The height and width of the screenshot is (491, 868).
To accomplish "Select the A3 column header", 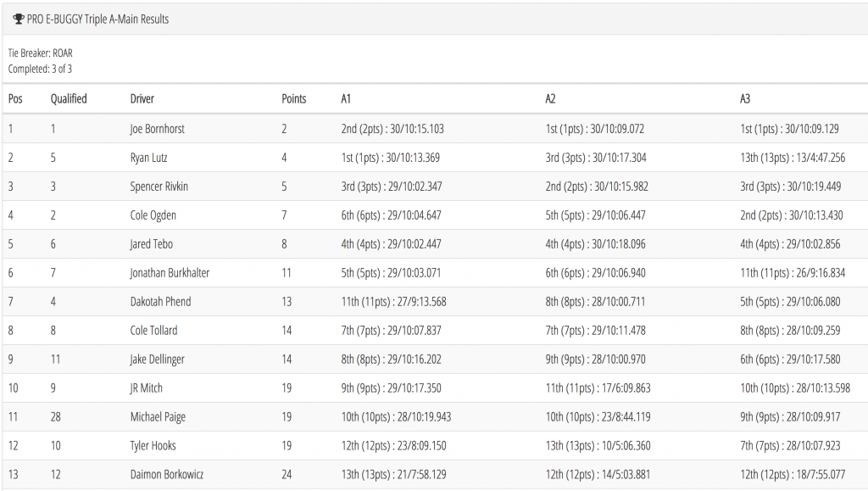I will point(745,98).
